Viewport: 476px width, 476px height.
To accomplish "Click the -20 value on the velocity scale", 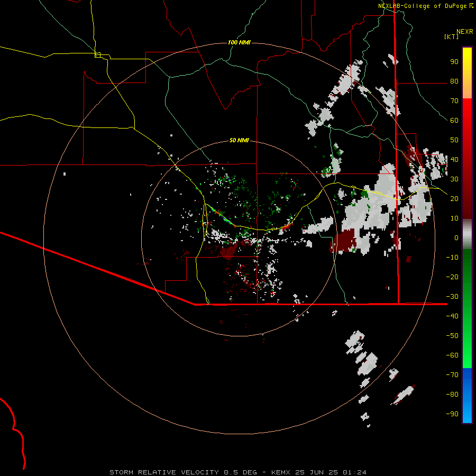I will (452, 277).
